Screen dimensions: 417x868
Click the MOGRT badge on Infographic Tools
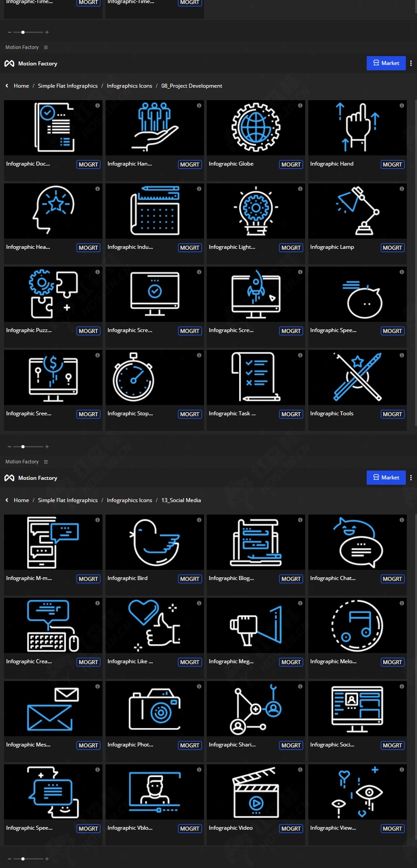tap(392, 414)
